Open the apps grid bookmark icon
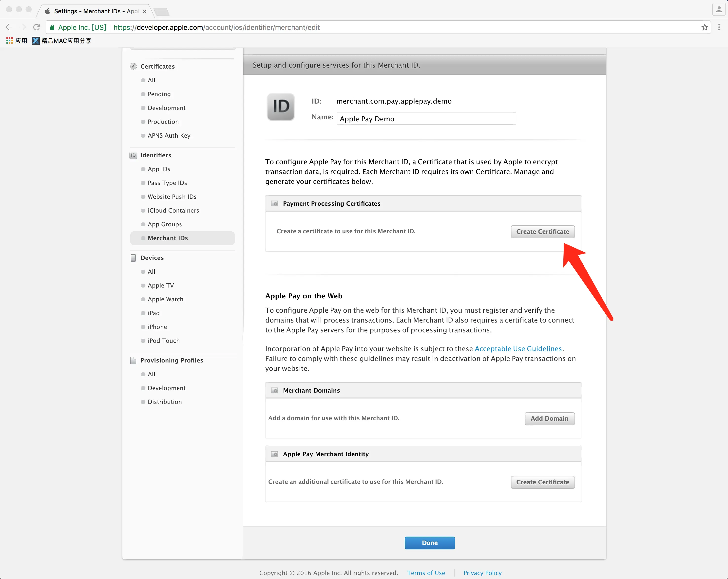The height and width of the screenshot is (579, 728). pos(9,40)
